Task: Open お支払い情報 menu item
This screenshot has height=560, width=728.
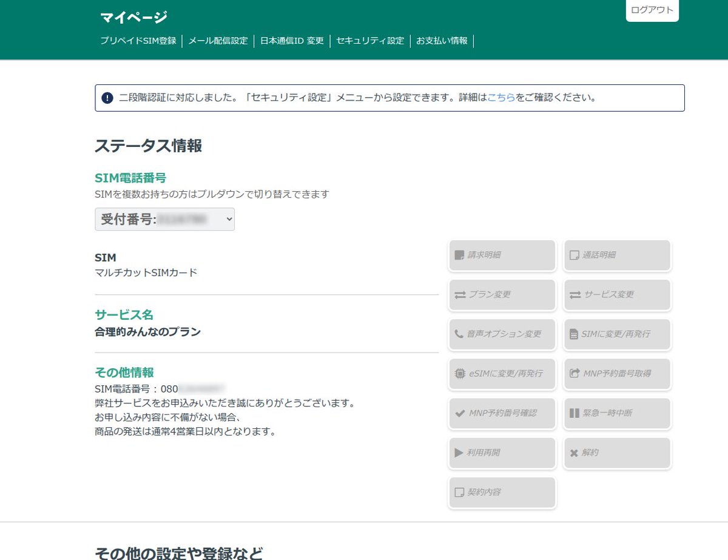Action: pos(442,41)
